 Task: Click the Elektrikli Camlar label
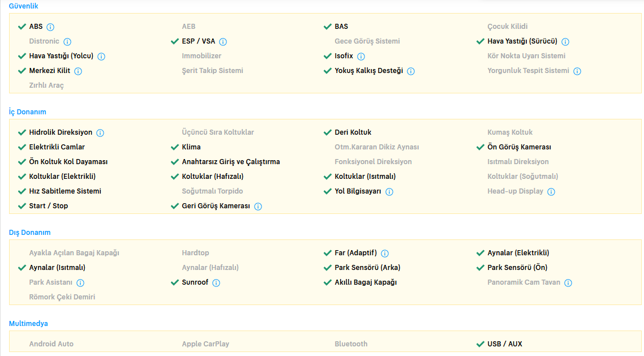point(57,147)
